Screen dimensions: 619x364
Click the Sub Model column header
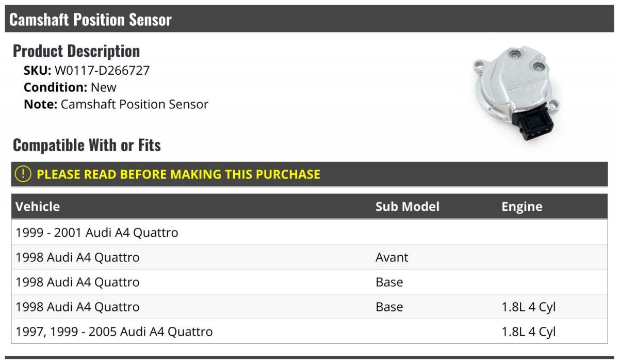pos(408,207)
